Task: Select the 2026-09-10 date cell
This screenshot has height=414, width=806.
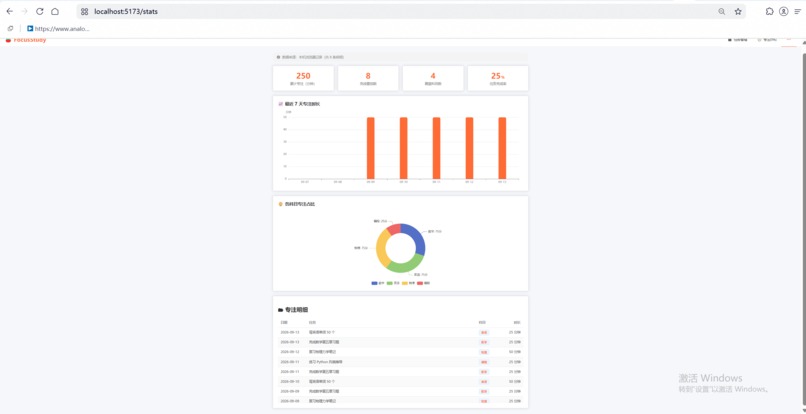Action: coord(288,382)
